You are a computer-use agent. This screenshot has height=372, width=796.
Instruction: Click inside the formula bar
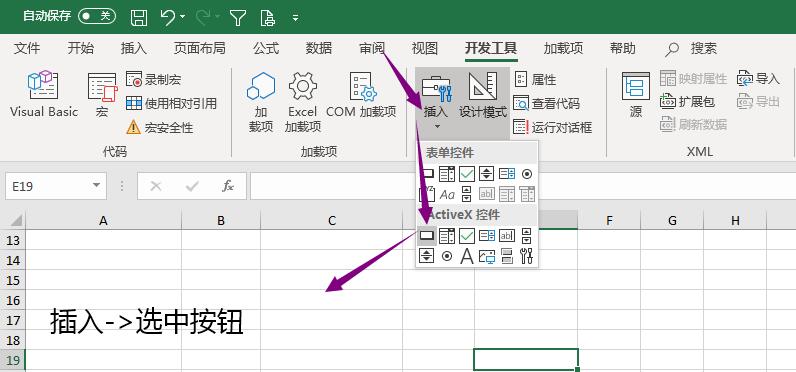click(x=523, y=186)
